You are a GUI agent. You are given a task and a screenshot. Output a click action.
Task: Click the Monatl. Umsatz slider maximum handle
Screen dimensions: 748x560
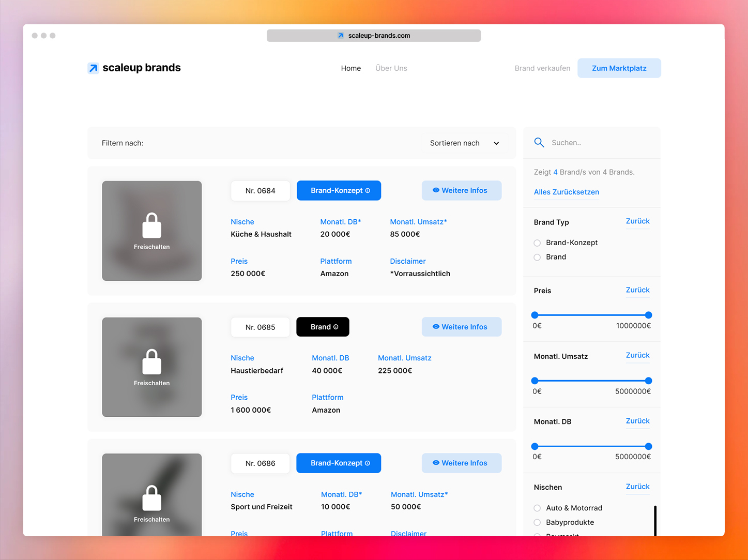pos(649,381)
